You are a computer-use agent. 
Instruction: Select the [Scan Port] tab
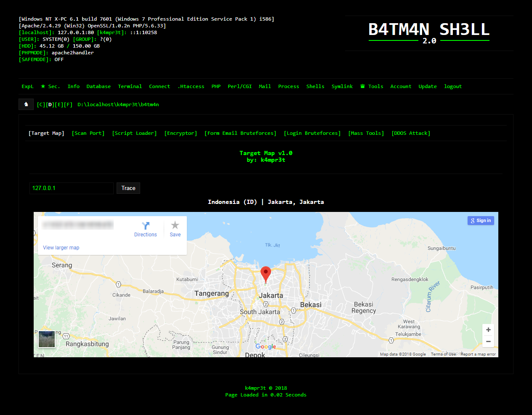[x=88, y=133]
